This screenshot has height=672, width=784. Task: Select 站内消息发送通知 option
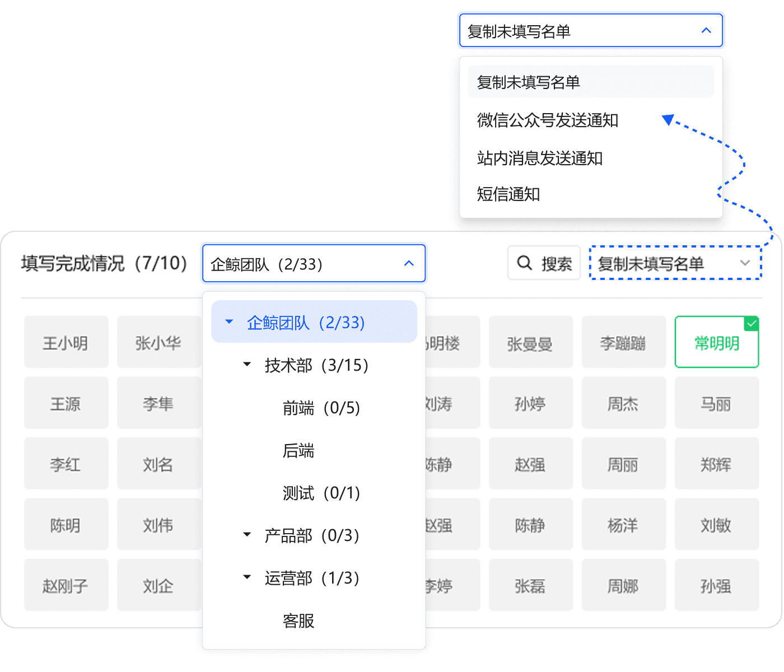click(x=539, y=158)
